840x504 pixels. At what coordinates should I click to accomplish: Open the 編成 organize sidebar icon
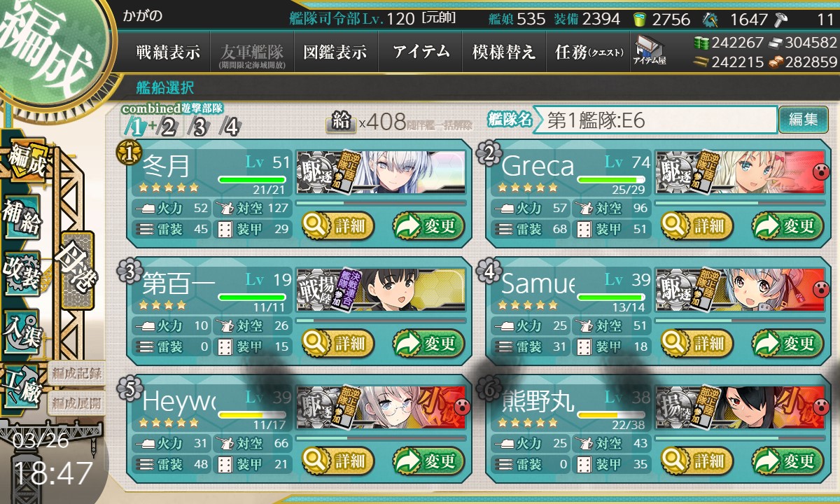(24, 162)
